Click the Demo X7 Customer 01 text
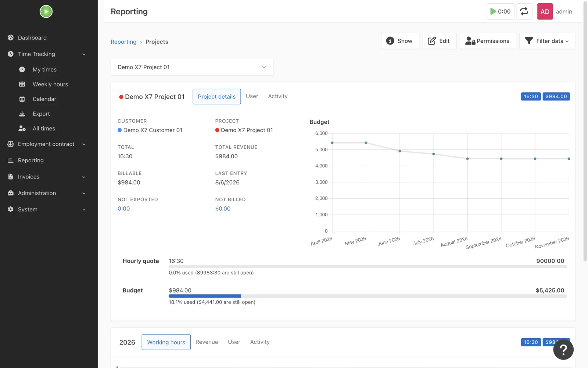The height and width of the screenshot is (368, 588). 153,130
